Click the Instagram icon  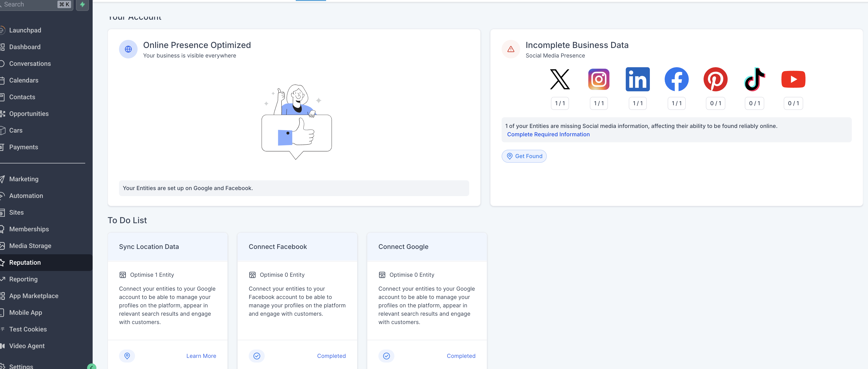(x=598, y=79)
